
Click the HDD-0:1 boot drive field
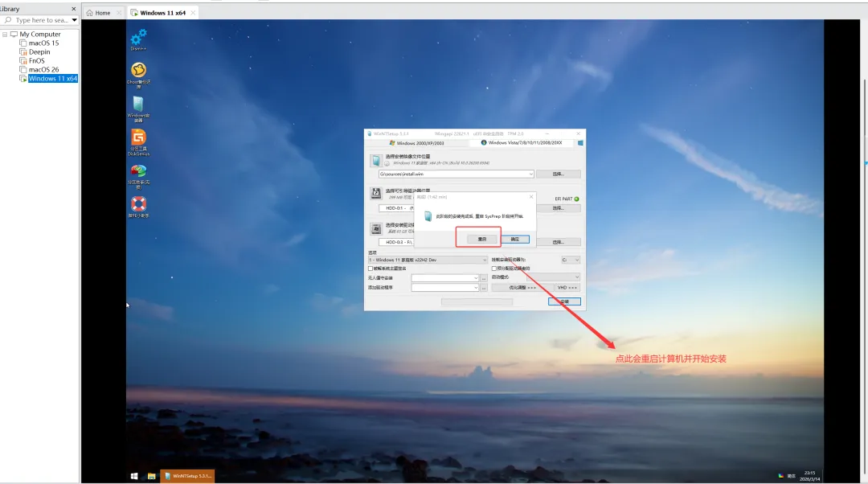tap(396, 208)
